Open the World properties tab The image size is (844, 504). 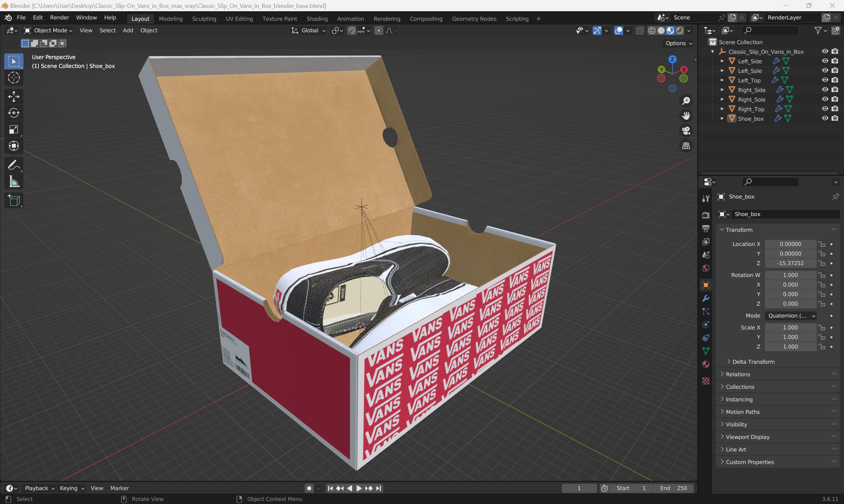coord(706,268)
